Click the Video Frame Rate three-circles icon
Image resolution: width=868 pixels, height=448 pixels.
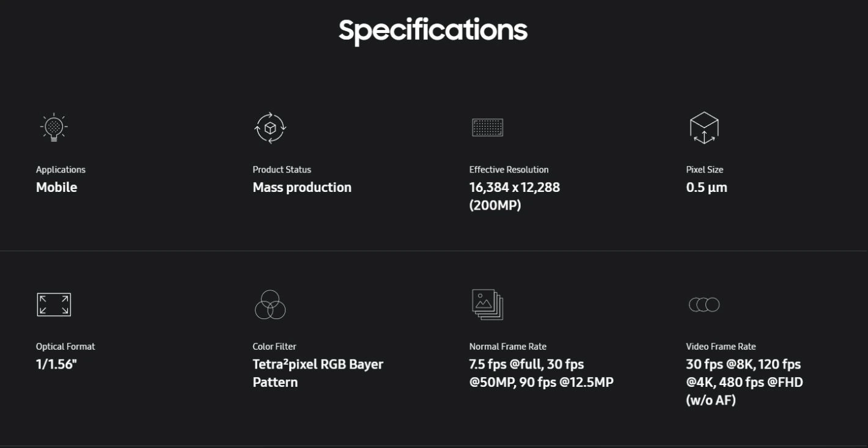pos(704,304)
